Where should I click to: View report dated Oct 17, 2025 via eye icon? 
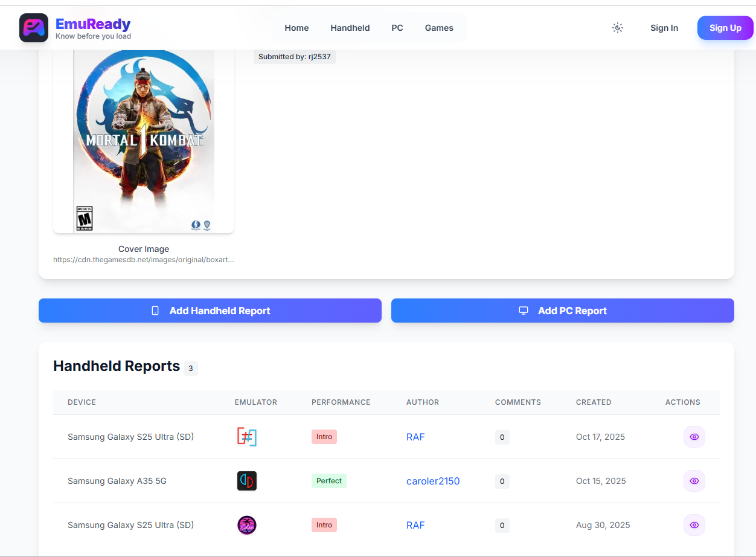[694, 437]
